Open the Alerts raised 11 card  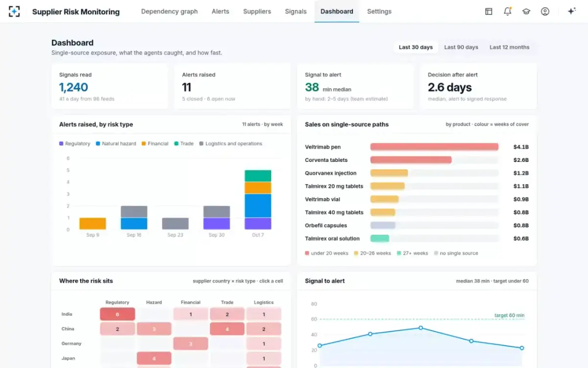(x=232, y=86)
